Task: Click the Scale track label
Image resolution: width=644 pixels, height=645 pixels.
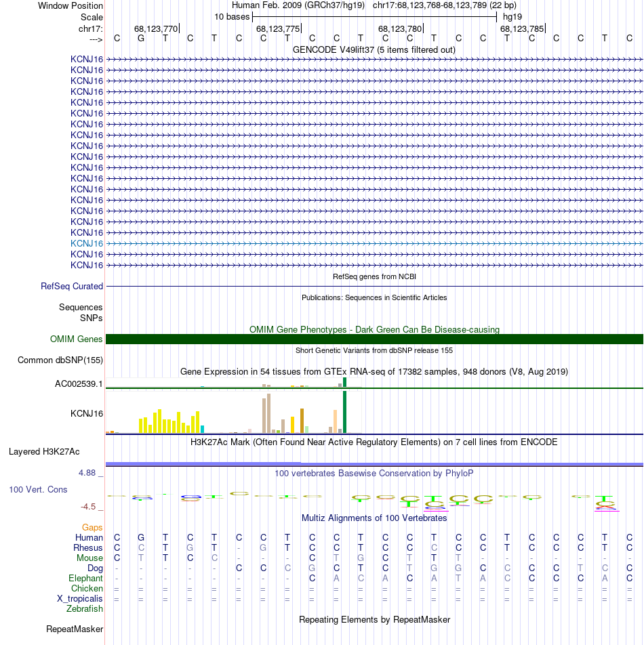Action: pos(92,18)
